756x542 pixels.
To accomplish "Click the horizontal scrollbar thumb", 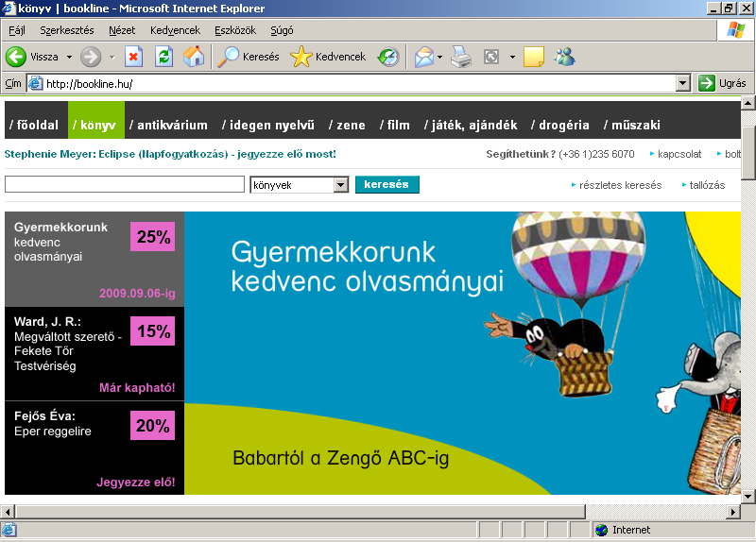I will pyautogui.click(x=301, y=511).
